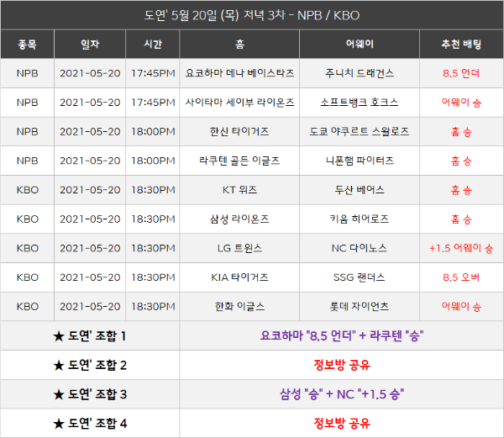Select away team 키움 히어로즈
Image resolution: width=504 pixels, height=438 pixels.
point(360,219)
